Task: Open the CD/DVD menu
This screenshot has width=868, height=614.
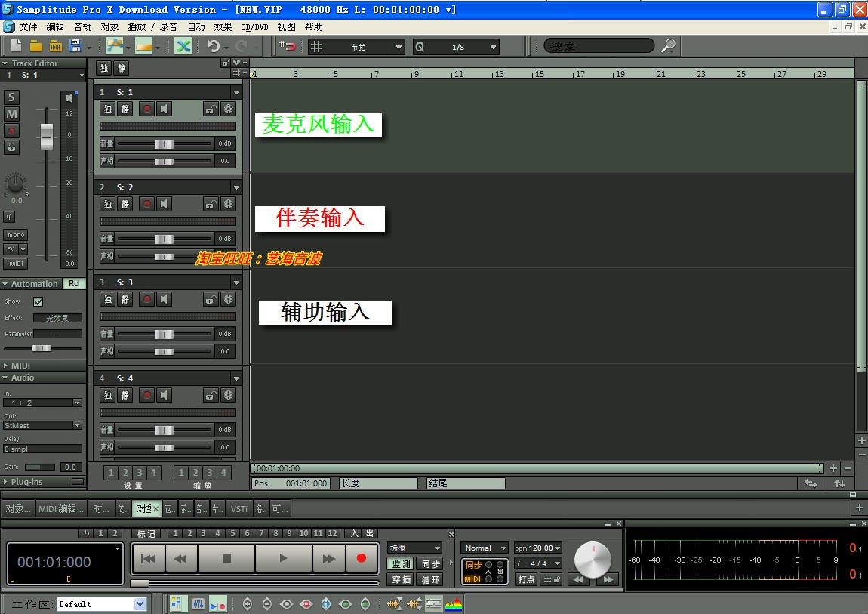Action: click(x=254, y=26)
